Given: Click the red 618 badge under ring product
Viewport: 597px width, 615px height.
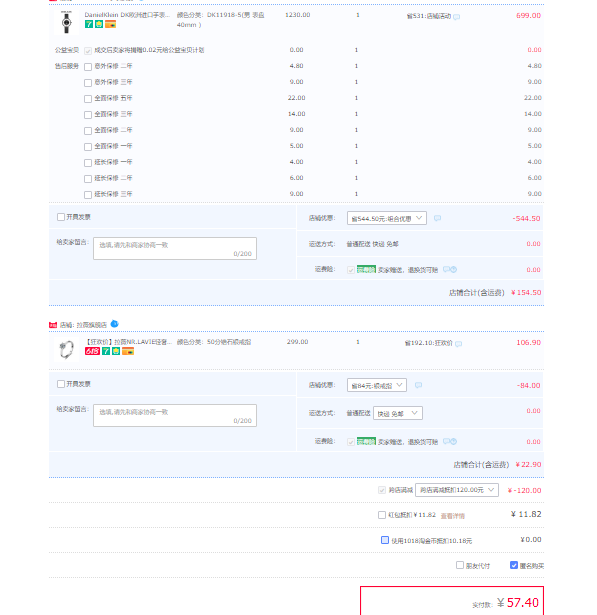Looking at the screenshot, I should (92, 351).
